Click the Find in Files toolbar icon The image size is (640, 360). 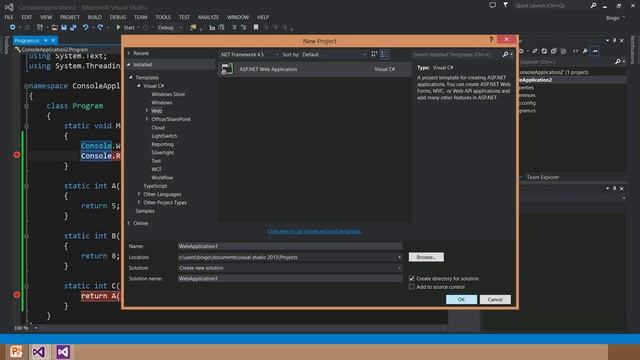pyautogui.click(x=193, y=27)
